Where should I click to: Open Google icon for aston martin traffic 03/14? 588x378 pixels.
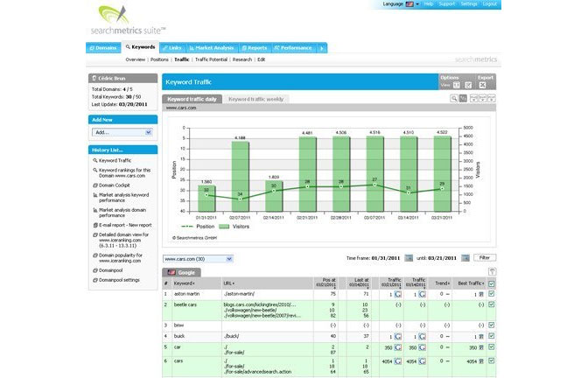(x=423, y=294)
